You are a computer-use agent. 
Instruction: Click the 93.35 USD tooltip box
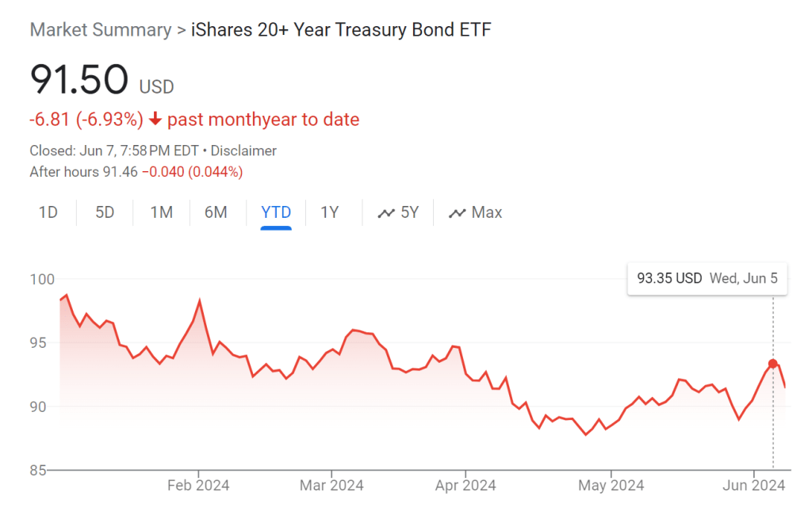coord(707,279)
